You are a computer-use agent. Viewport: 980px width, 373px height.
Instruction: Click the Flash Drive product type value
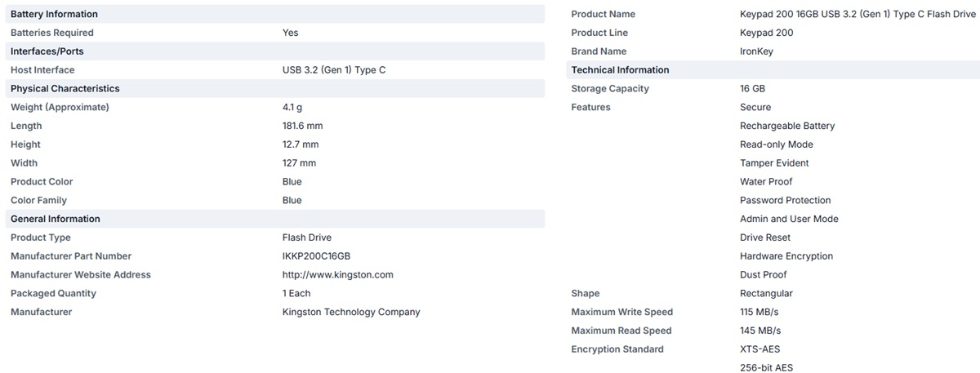307,238
